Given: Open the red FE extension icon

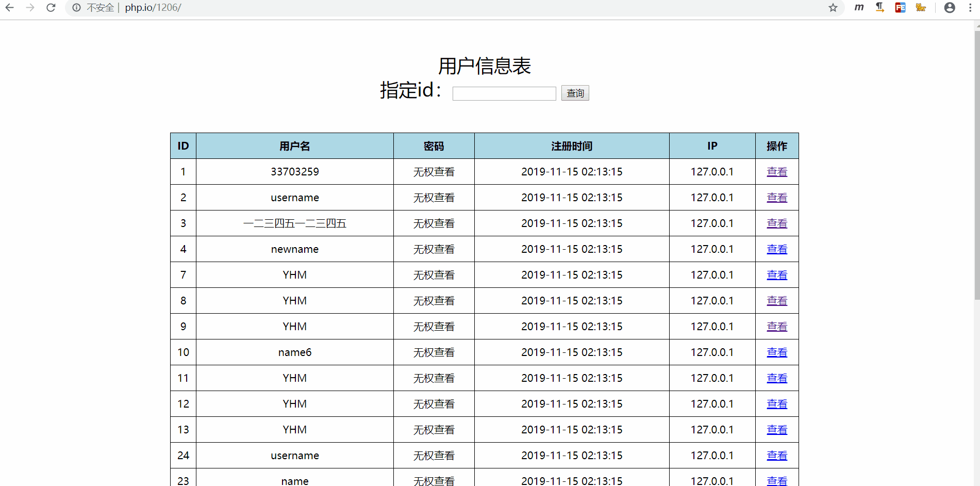Looking at the screenshot, I should point(900,7).
